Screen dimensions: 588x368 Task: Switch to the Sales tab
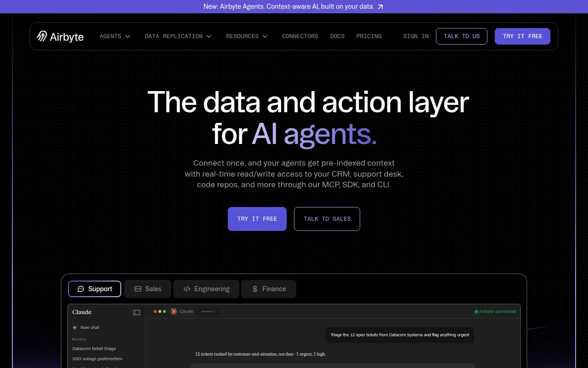click(x=147, y=289)
